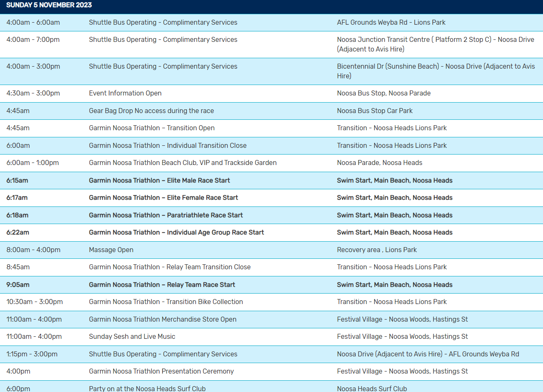Select the '6:15am' time cell

(17, 181)
